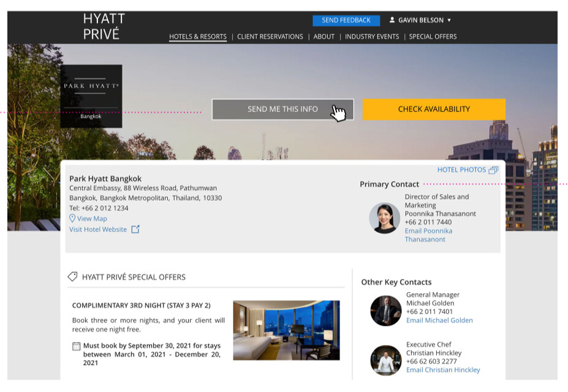Viewport: 568px width, 392px height.
Task: Click the external link icon beside Visit Hotel Website
Action: [x=135, y=230]
